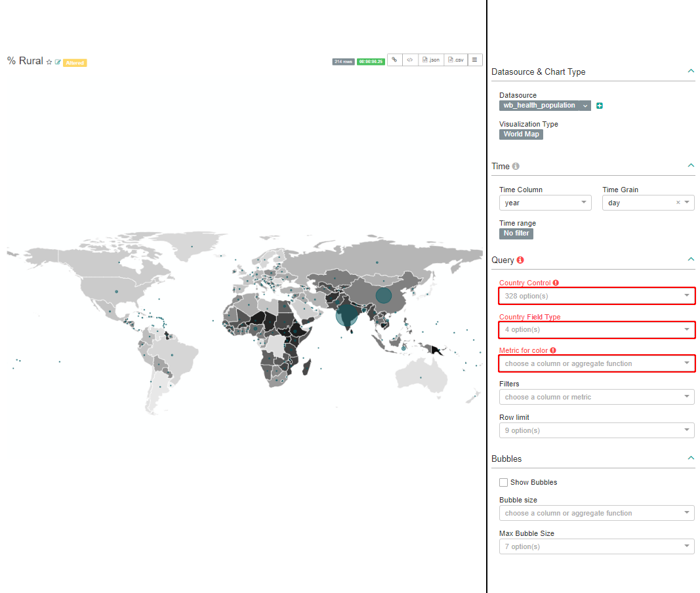Click the info icon next to Time
The image size is (700, 593).
[516, 167]
